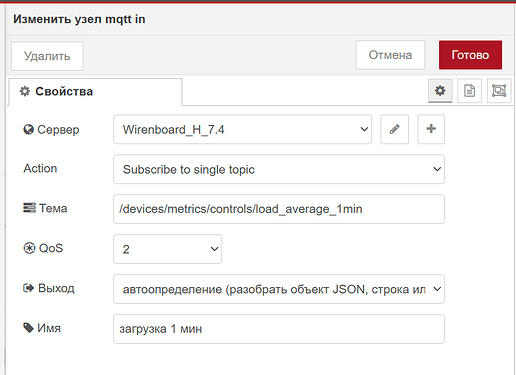
Task: Open the Выход dropdown автоопределение
Action: coord(279,289)
